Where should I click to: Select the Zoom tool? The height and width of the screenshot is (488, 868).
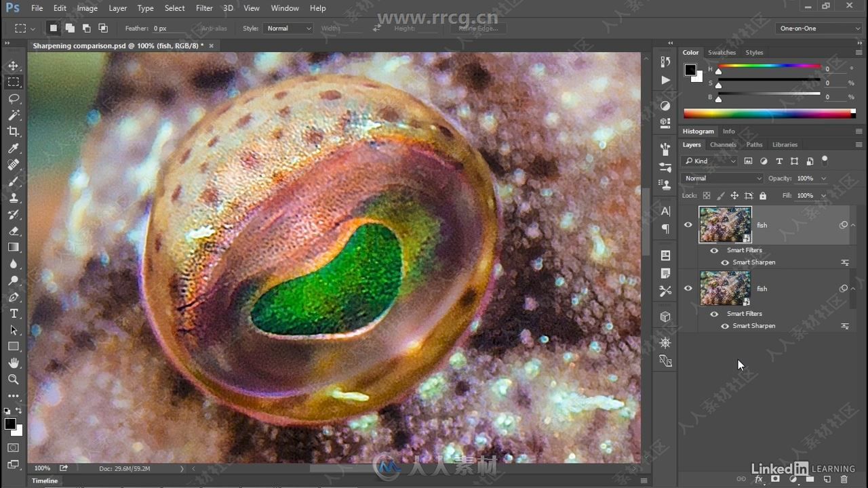[x=14, y=380]
